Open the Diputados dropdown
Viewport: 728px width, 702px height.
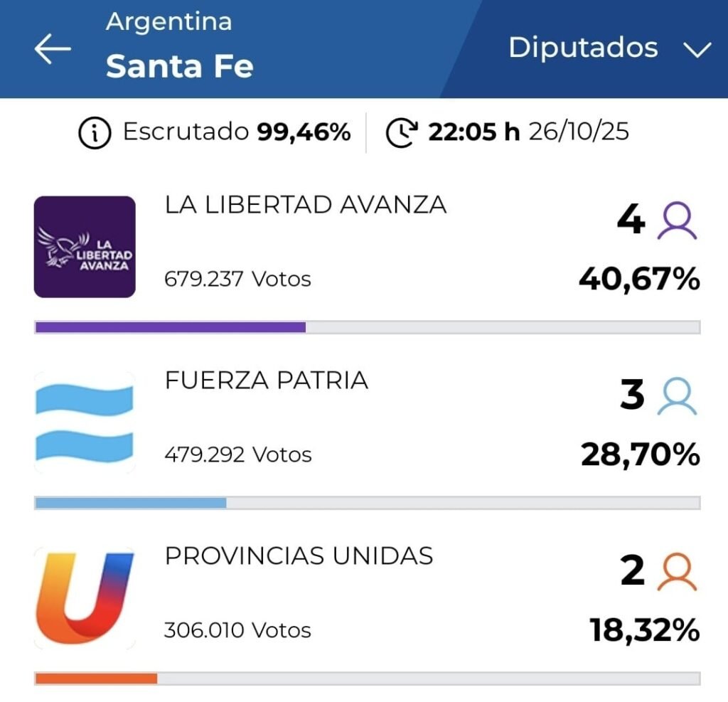click(x=583, y=48)
